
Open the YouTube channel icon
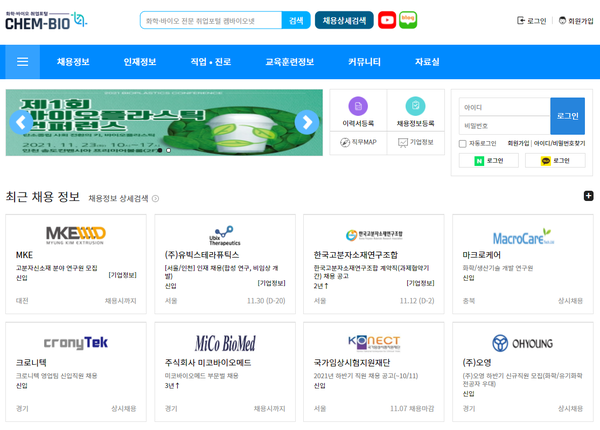[x=387, y=20]
